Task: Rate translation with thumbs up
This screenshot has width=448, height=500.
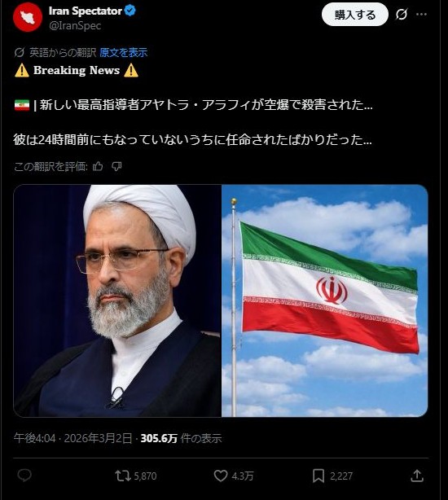Action: [98, 166]
